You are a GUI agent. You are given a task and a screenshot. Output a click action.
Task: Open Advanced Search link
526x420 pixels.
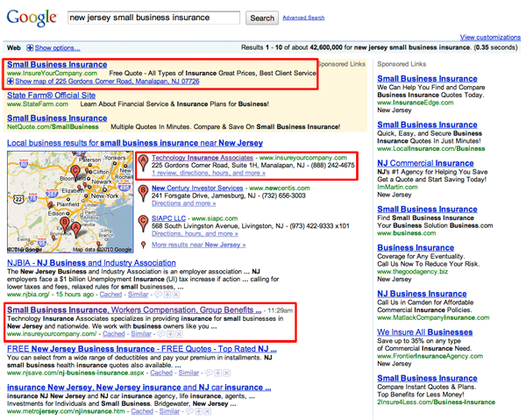[x=303, y=18]
